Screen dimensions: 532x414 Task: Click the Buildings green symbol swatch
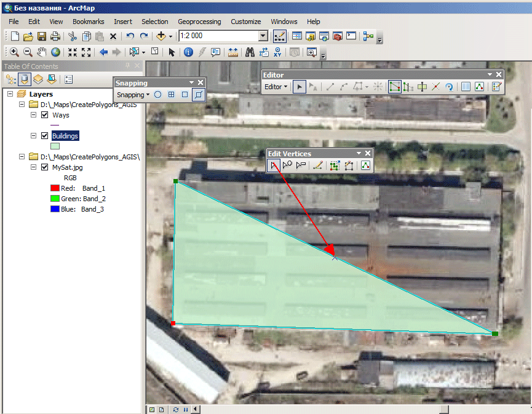(x=55, y=146)
